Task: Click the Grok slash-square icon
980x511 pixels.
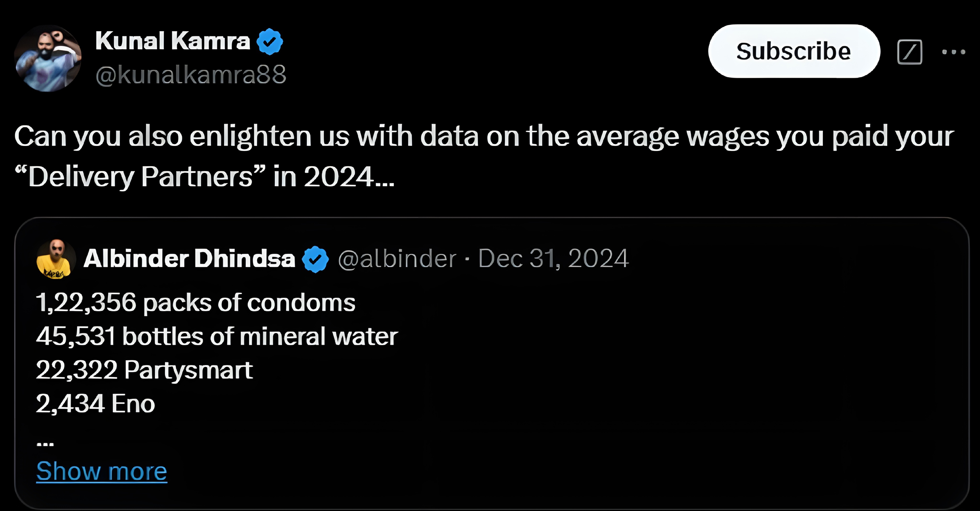Action: tap(910, 52)
